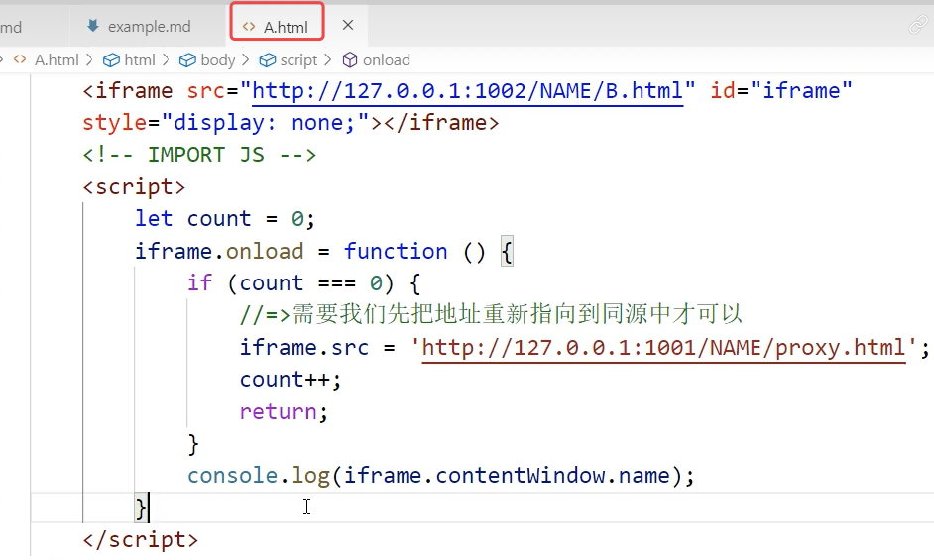This screenshot has height=560, width=934.
Task: Click the link icon at top right
Action: pyautogui.click(x=918, y=25)
